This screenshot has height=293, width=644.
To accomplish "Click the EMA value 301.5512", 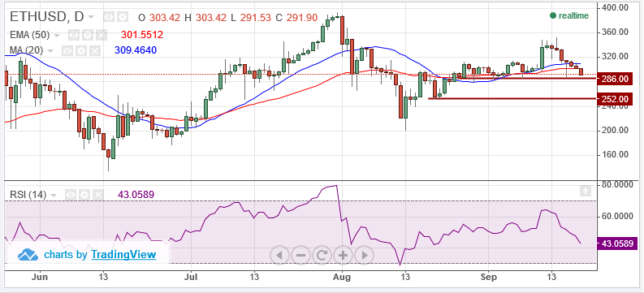I will tap(142, 35).
